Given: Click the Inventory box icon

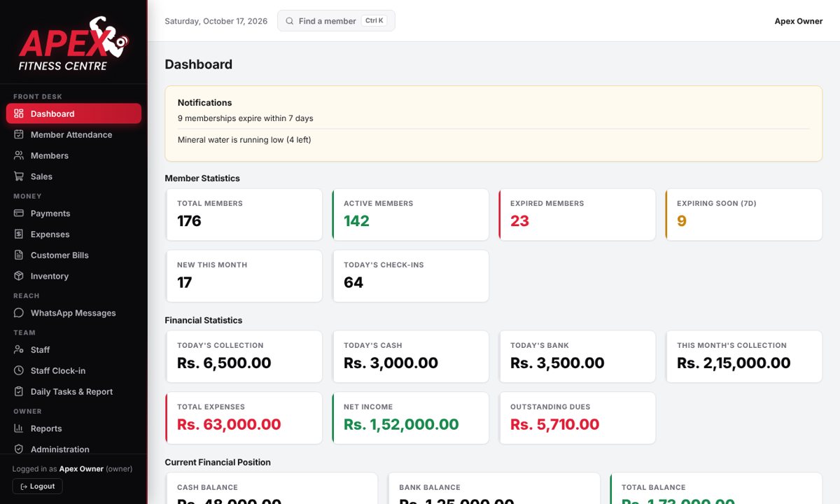Looking at the screenshot, I should [19, 276].
